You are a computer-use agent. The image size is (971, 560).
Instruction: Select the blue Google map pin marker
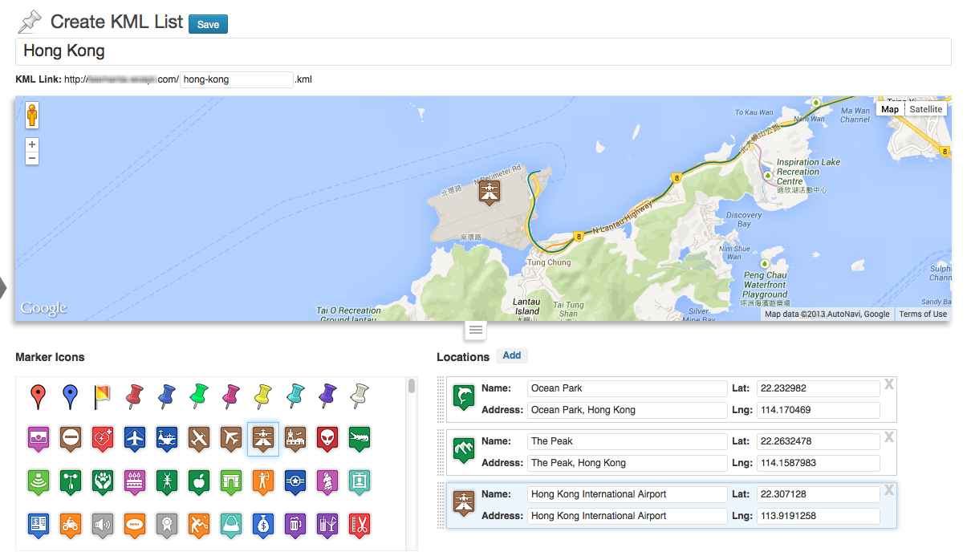pyautogui.click(x=71, y=396)
